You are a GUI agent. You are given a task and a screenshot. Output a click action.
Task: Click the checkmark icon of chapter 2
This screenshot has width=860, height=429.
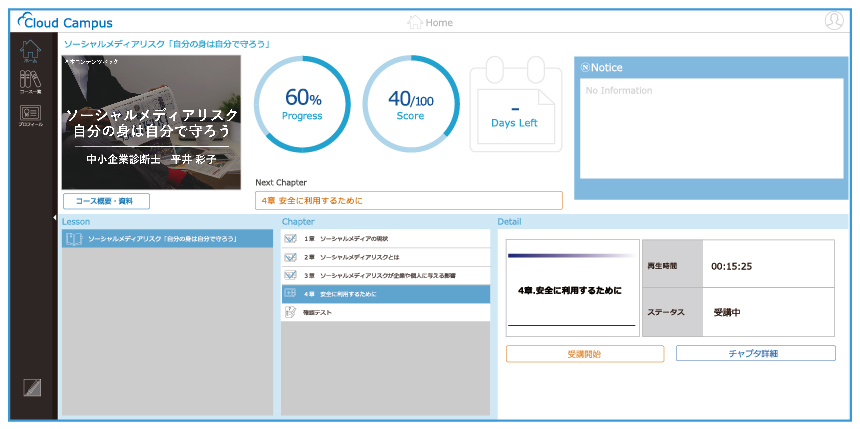(290, 257)
